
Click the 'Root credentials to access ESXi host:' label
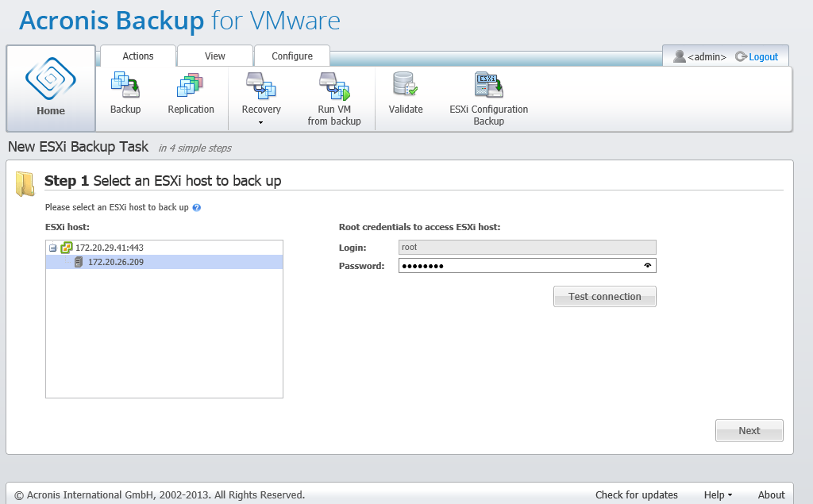(x=419, y=227)
